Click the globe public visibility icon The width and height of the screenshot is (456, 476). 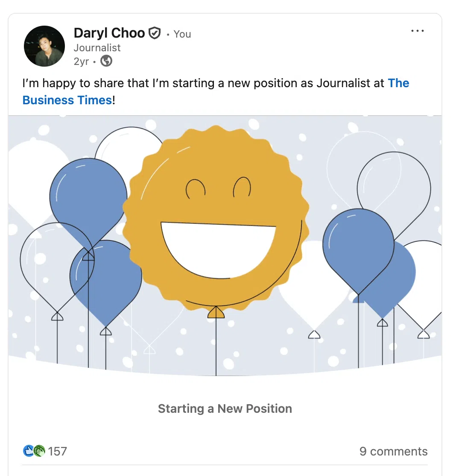[106, 61]
